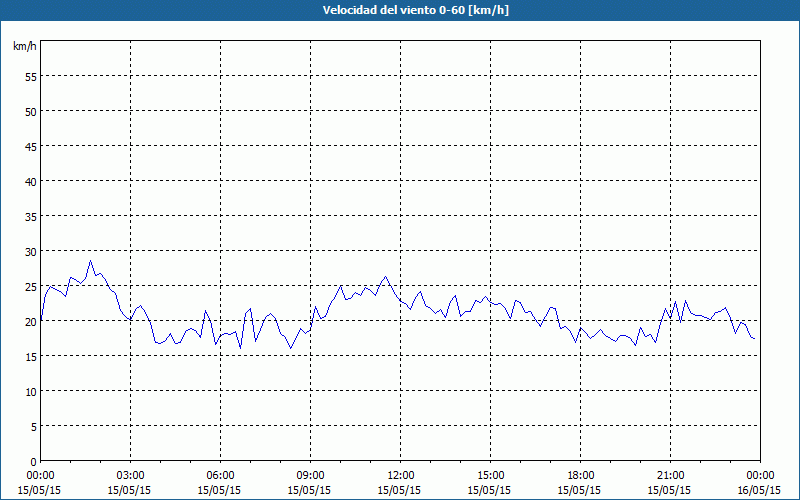
Task: Click the 16/05/15 date label
Action: [x=759, y=490]
